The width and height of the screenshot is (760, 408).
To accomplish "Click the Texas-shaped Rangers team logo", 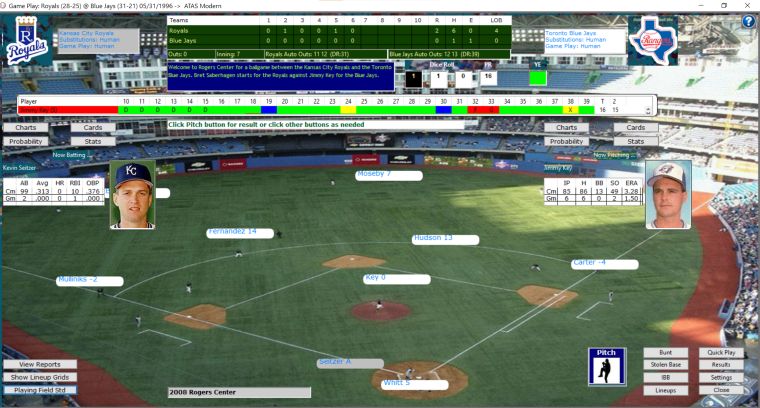I will [653, 41].
